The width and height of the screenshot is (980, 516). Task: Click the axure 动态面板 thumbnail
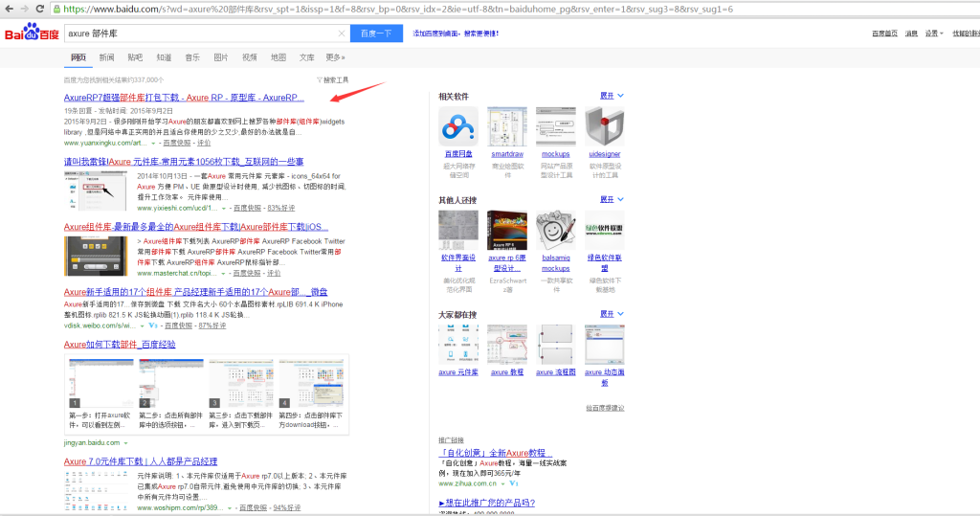[605, 344]
